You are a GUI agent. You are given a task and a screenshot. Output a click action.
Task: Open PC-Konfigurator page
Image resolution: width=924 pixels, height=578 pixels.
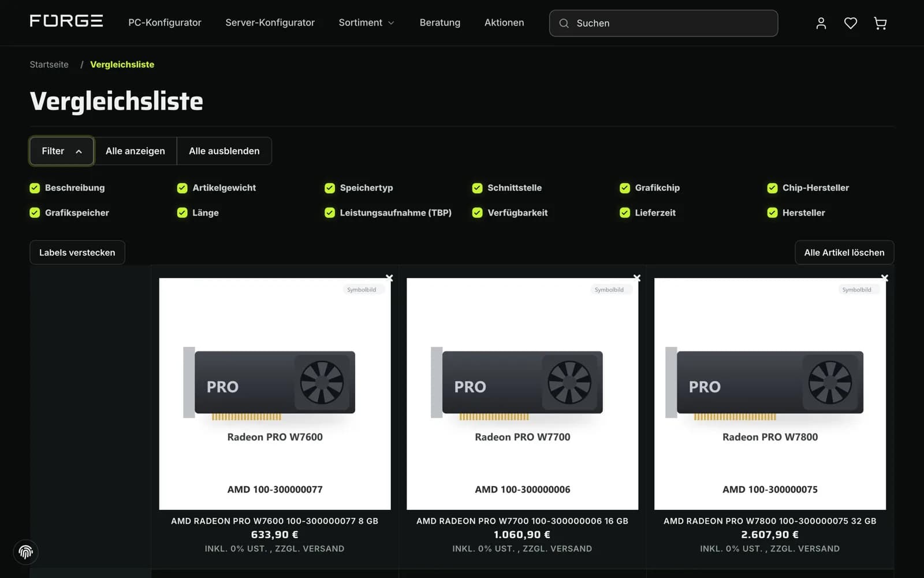[x=165, y=23]
